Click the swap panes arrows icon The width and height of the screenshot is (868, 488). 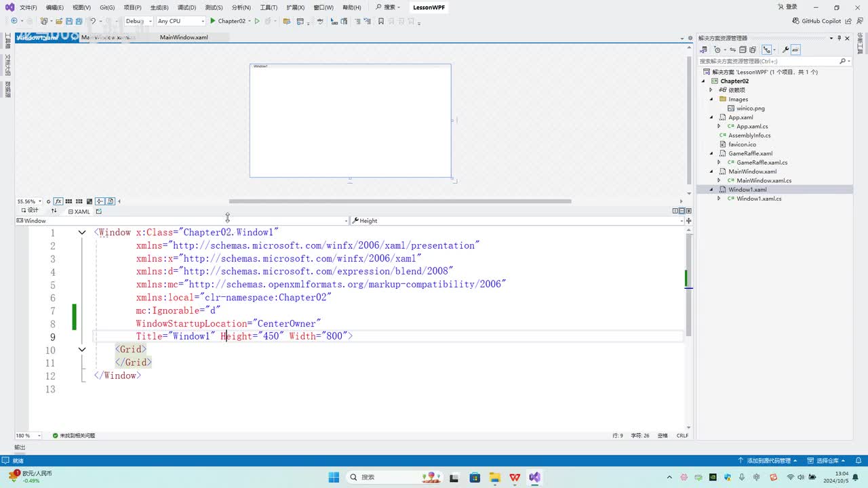click(54, 211)
